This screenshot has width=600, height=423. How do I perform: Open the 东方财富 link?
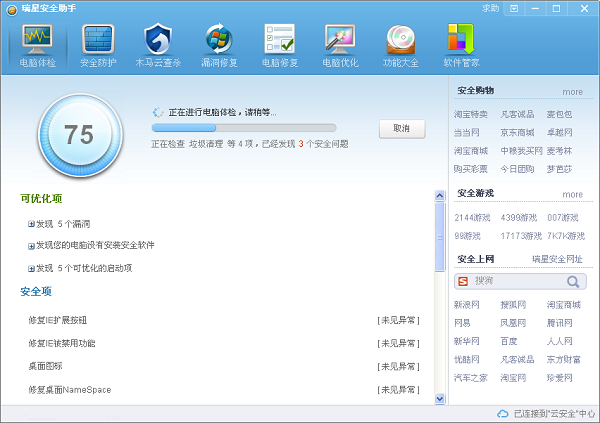pyautogui.click(x=563, y=359)
